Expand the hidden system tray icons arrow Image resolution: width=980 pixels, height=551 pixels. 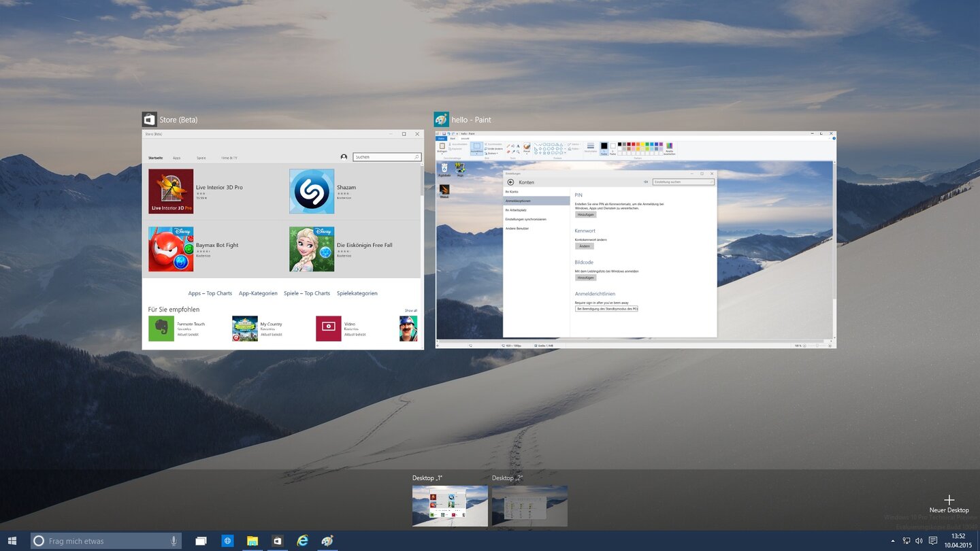tap(893, 541)
